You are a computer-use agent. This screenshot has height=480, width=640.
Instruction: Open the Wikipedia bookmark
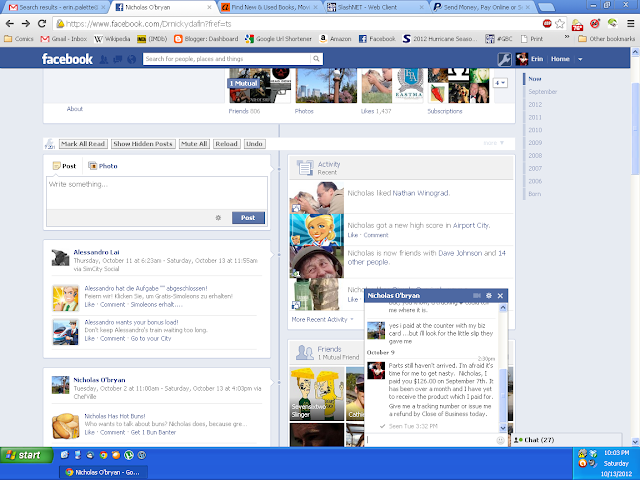112,39
